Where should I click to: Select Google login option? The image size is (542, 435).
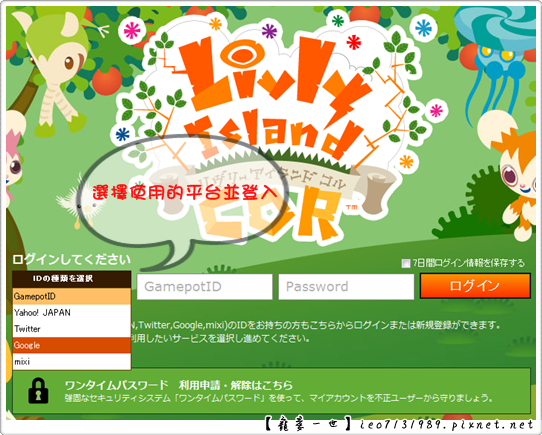[x=72, y=345]
